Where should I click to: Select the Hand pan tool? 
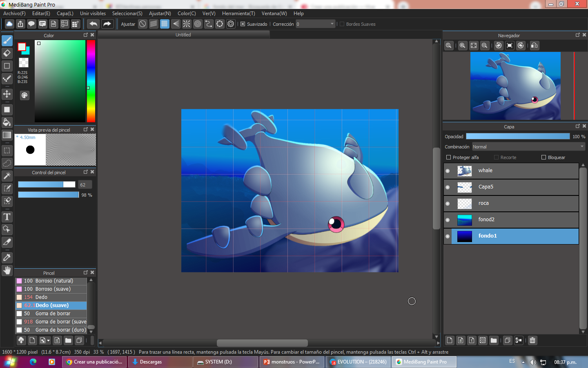pyautogui.click(x=7, y=270)
